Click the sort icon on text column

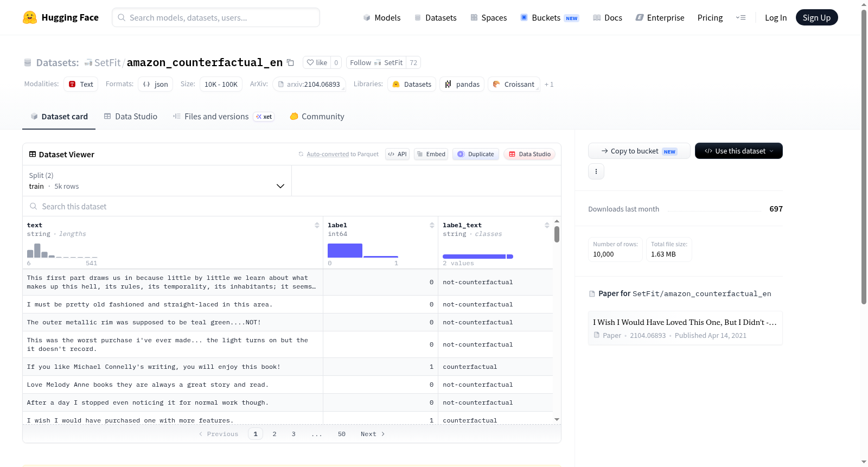click(x=317, y=225)
